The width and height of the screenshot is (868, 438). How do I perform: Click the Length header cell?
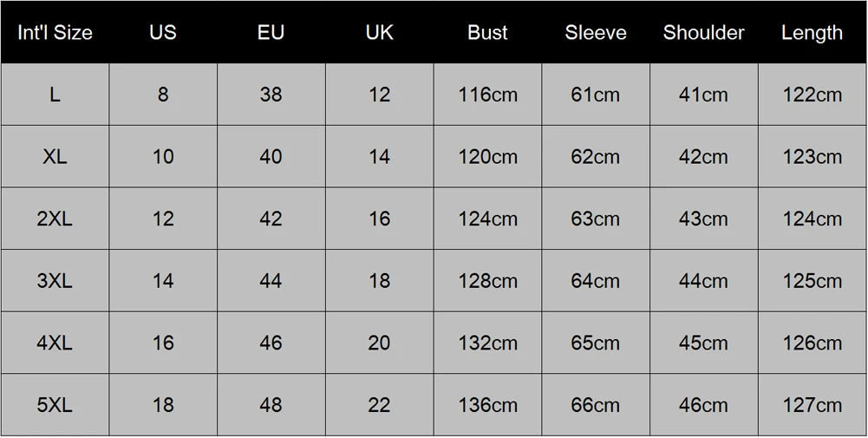[x=813, y=33]
